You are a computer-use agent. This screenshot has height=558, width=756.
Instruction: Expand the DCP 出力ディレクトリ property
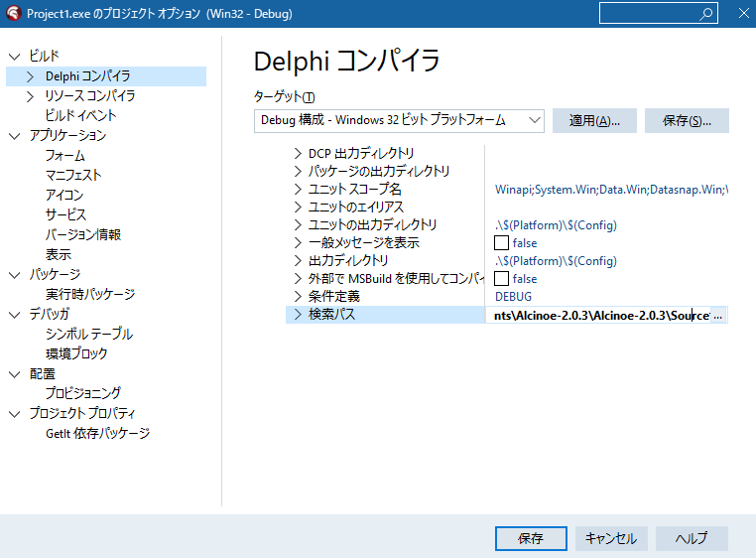[x=298, y=154]
